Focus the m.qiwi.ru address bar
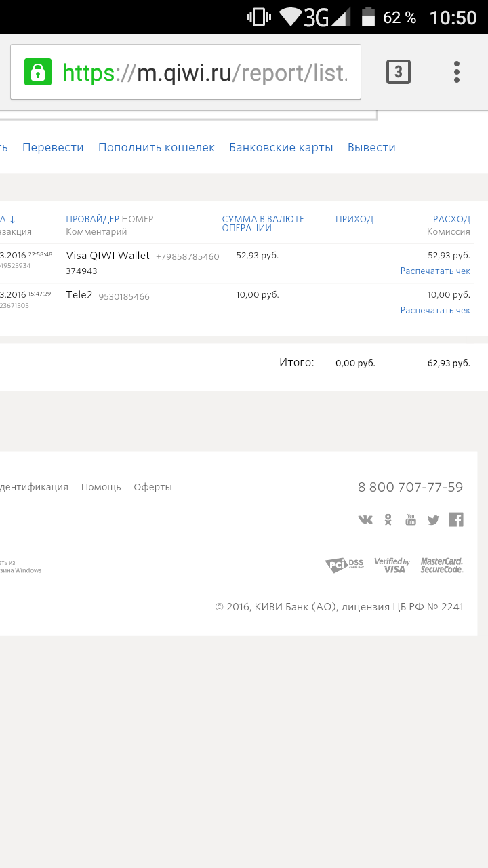The image size is (488, 868). [x=186, y=72]
